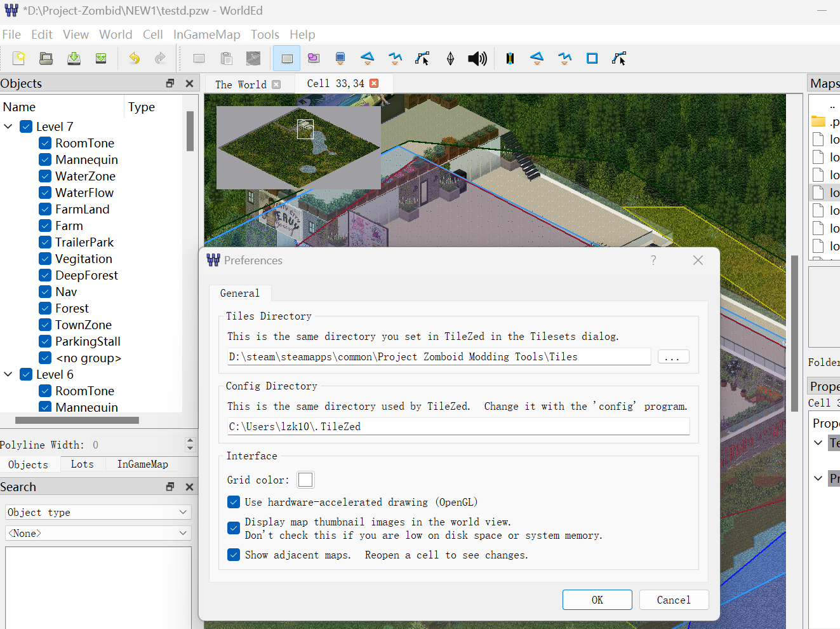Select the second blue polyline tool
This screenshot has height=629, width=840.
[x=564, y=58]
